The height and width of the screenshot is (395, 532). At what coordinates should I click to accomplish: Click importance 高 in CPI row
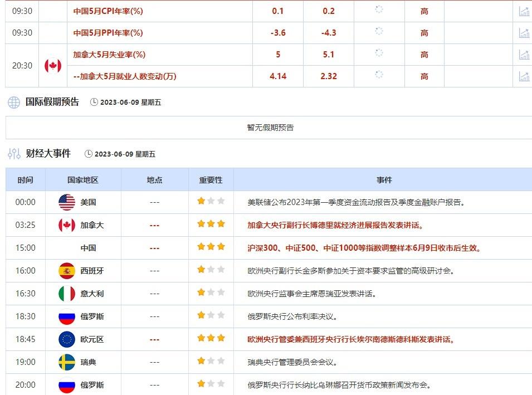point(424,11)
